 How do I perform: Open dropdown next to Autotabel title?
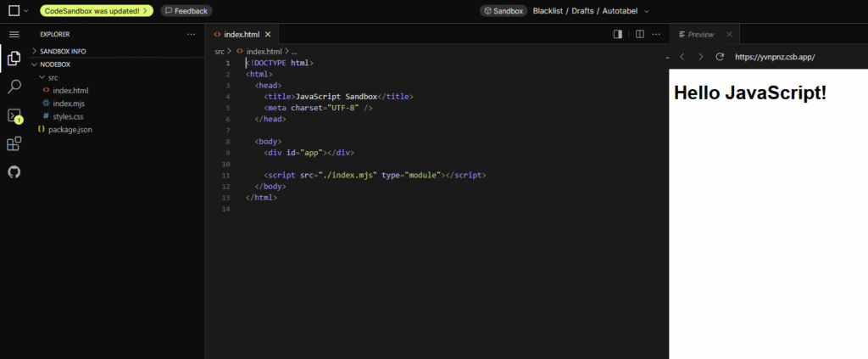(x=647, y=11)
